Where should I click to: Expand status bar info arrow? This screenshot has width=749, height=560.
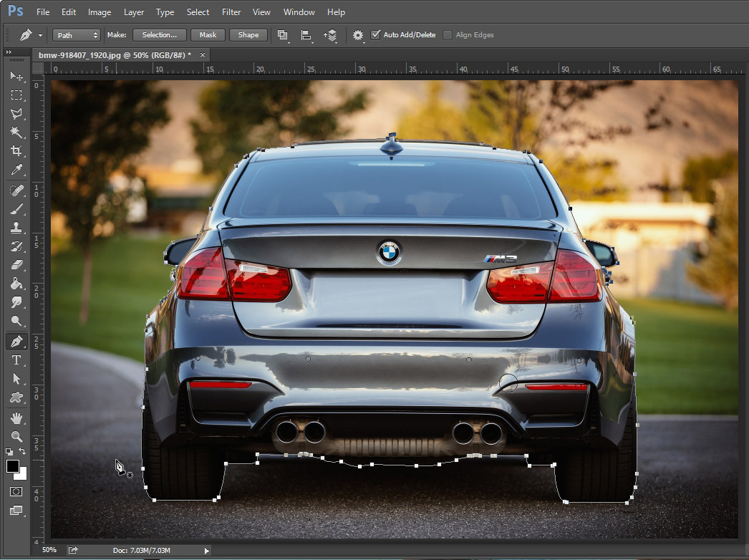coord(206,551)
